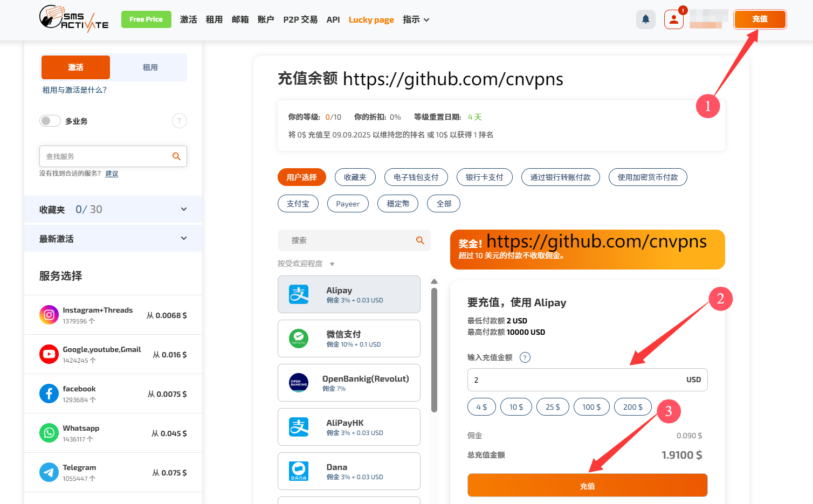Expand the 最新激活 section
813x504 pixels.
pos(113,239)
